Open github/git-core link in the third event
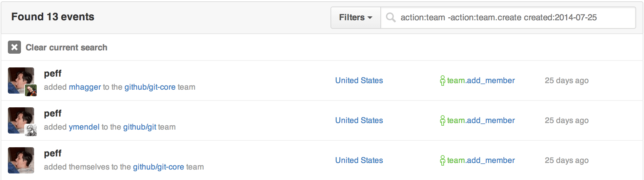 click(158, 167)
